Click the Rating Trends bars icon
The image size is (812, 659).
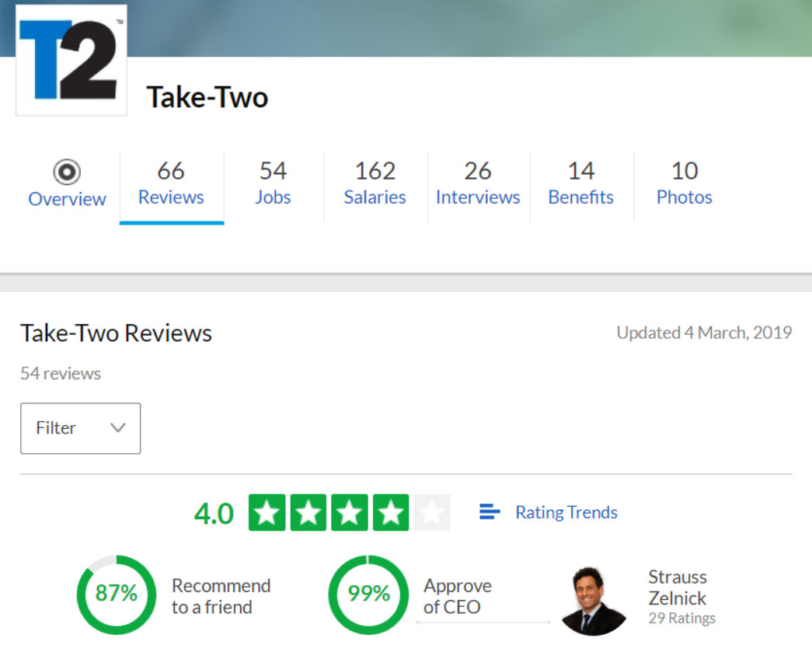[490, 512]
